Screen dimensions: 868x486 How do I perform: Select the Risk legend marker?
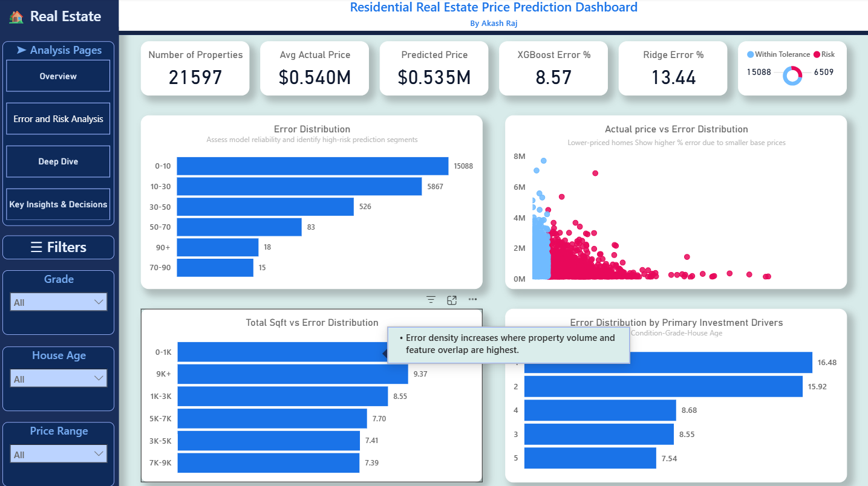[816, 54]
